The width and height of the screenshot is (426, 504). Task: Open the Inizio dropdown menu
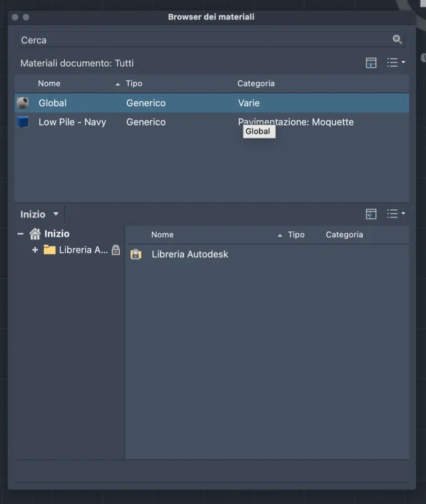point(40,214)
